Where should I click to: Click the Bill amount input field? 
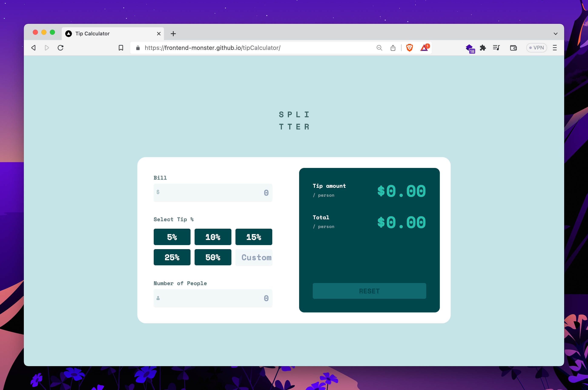pos(212,192)
